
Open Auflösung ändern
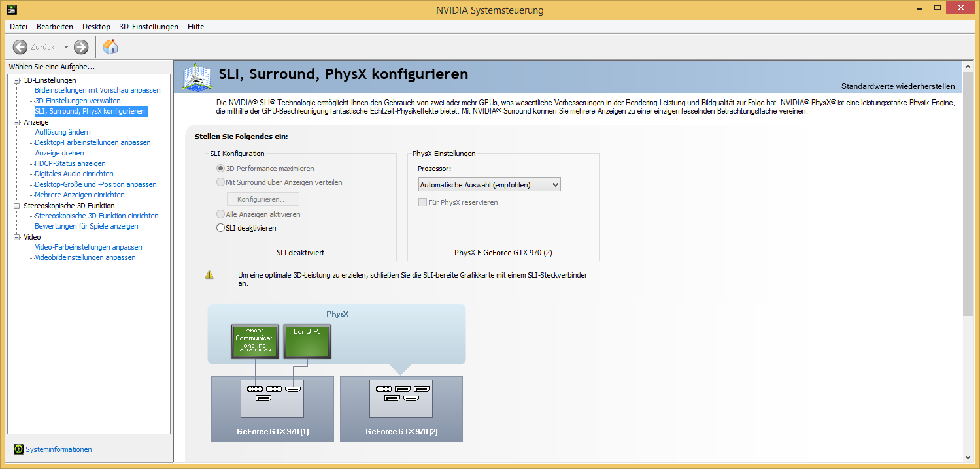point(63,132)
